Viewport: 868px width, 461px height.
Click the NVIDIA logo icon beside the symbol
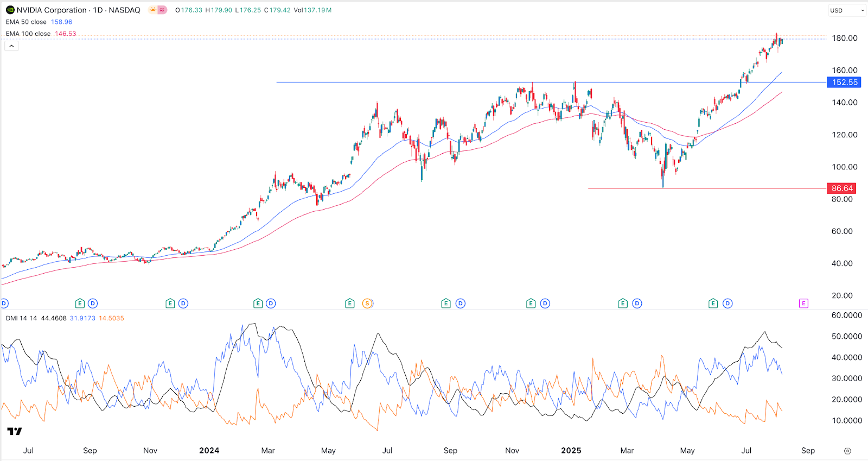coord(10,10)
